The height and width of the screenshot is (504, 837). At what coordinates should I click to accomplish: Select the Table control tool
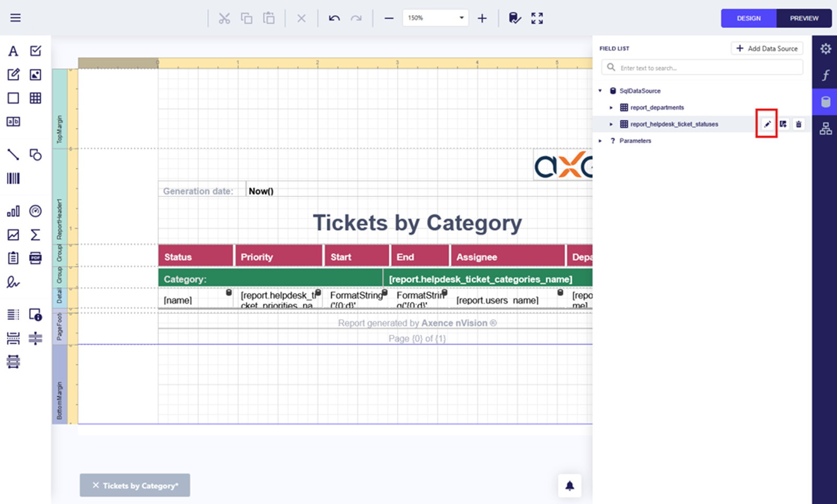pyautogui.click(x=36, y=98)
